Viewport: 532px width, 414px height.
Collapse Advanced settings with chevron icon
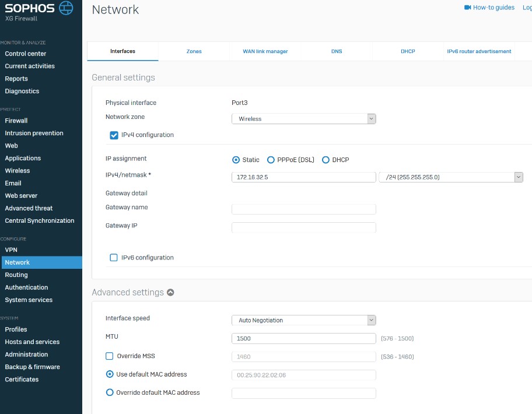[x=170, y=293]
